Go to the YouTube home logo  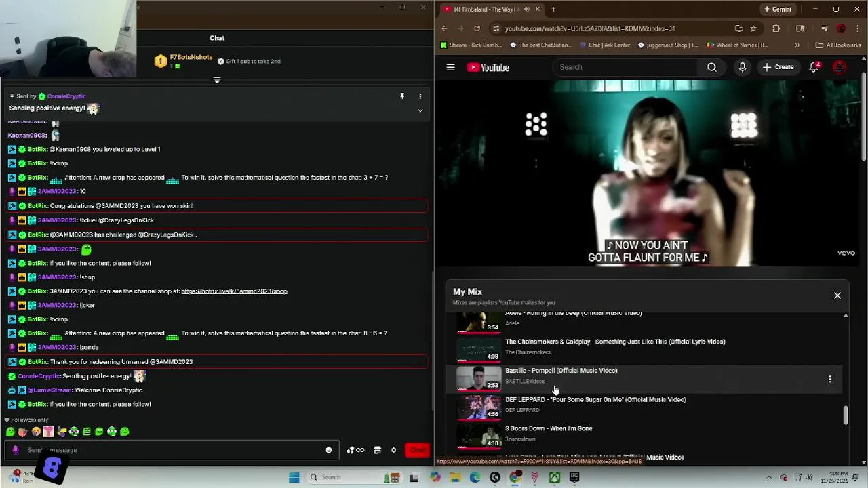tap(488, 67)
